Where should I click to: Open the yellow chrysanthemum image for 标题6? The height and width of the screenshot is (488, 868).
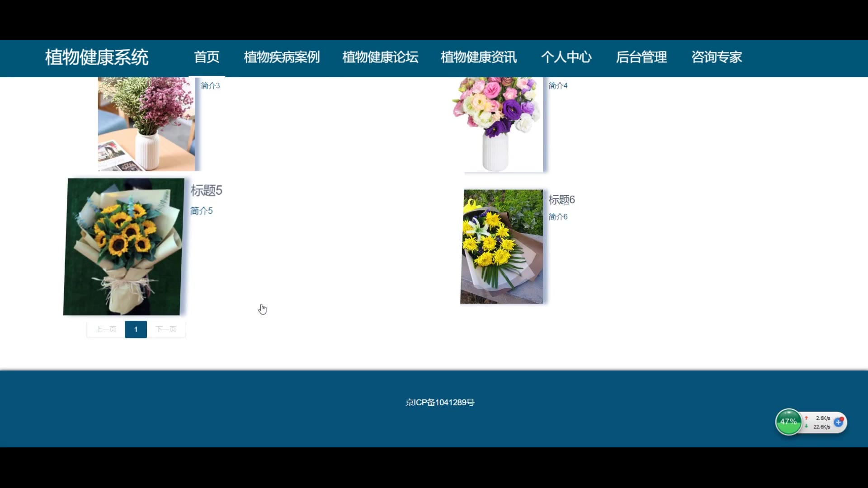tap(502, 247)
